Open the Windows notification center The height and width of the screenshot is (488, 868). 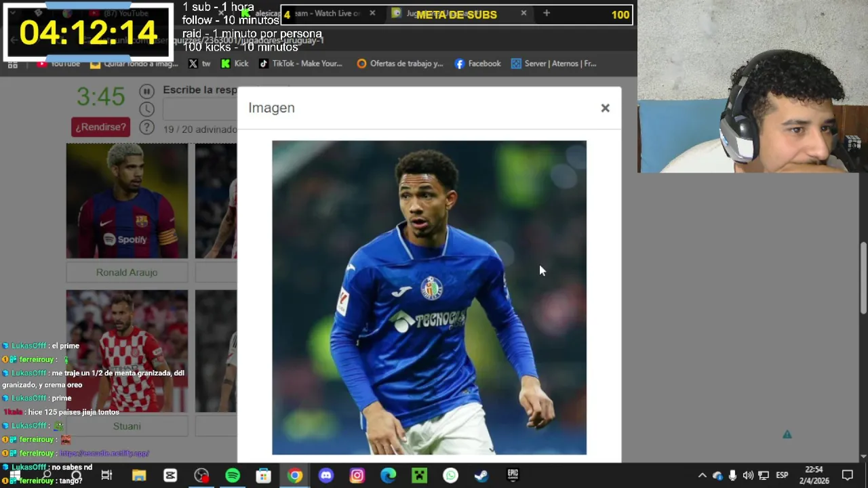pos(848,475)
